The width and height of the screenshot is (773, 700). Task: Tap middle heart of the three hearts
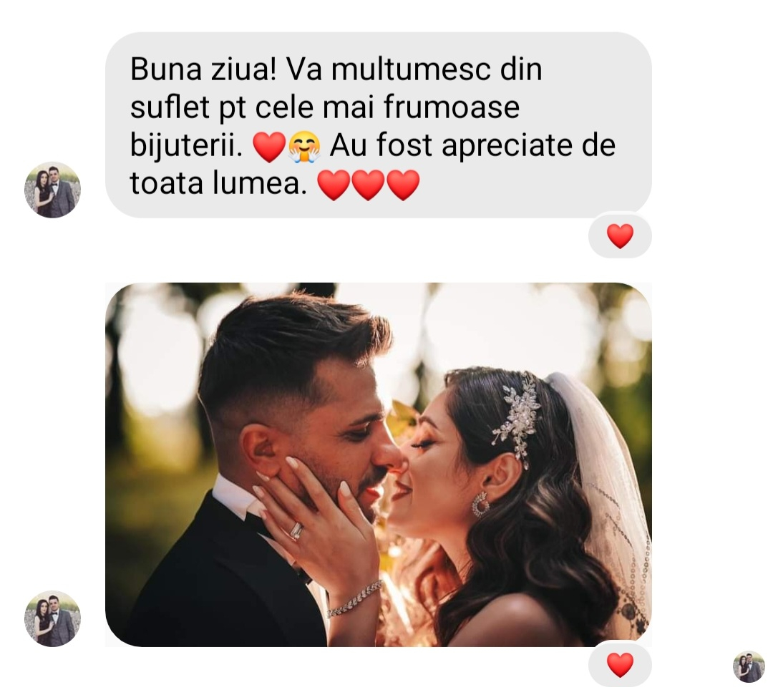click(369, 185)
